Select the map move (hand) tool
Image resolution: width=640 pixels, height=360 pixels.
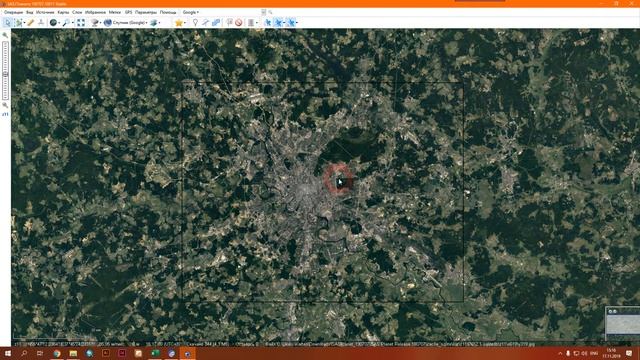(x=7, y=22)
